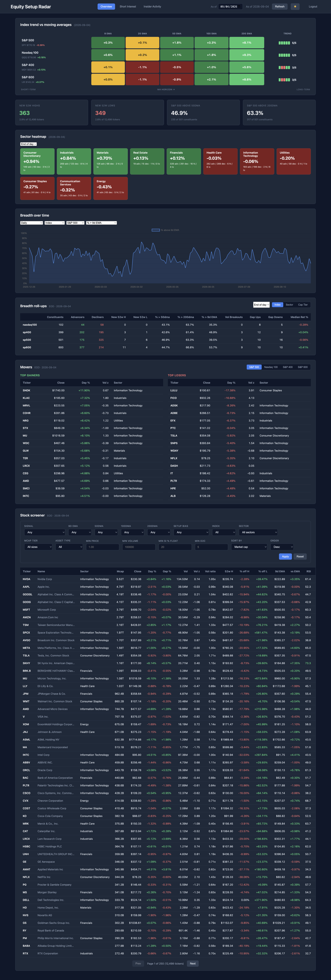Click the '% above 9d EMA' legend swatch

[156, 230]
